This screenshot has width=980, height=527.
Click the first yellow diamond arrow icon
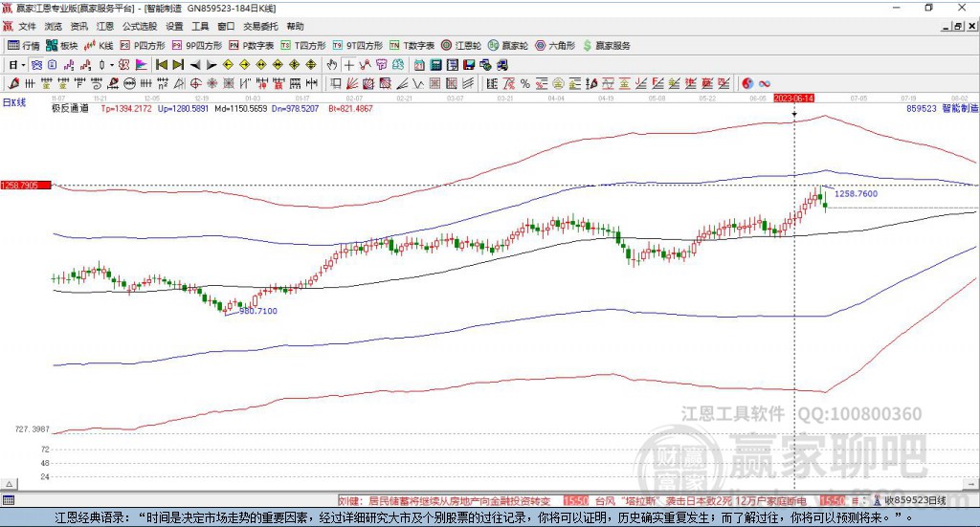(x=228, y=65)
